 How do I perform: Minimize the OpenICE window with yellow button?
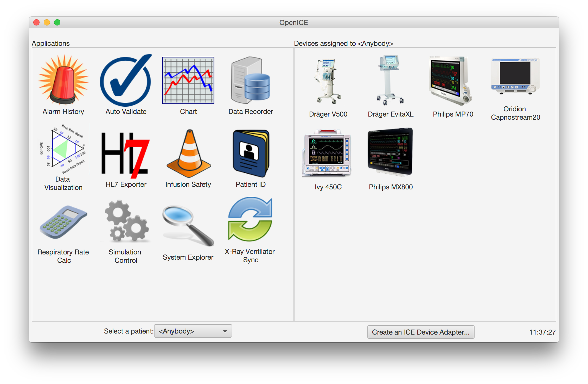point(47,23)
